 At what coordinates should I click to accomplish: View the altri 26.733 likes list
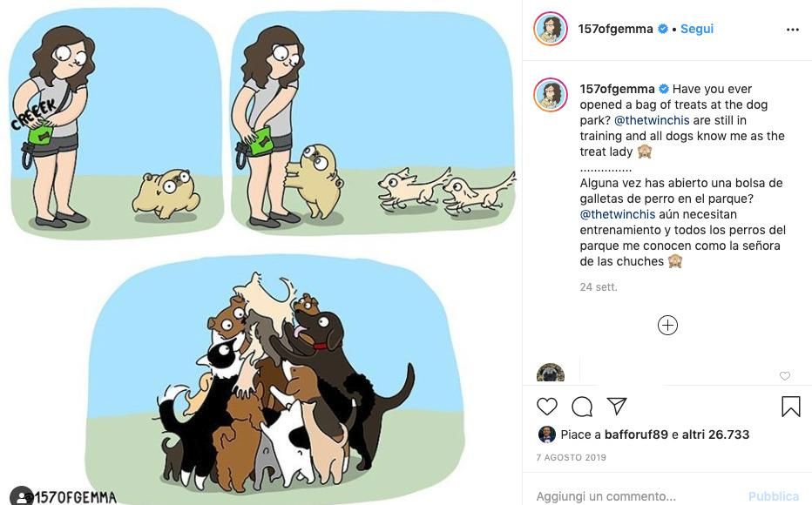pyautogui.click(x=715, y=434)
